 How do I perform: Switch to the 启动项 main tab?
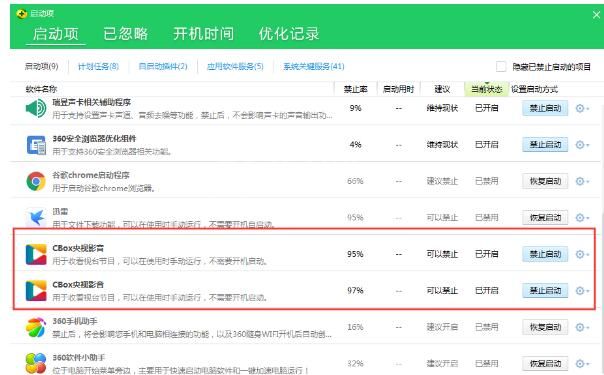tap(55, 34)
